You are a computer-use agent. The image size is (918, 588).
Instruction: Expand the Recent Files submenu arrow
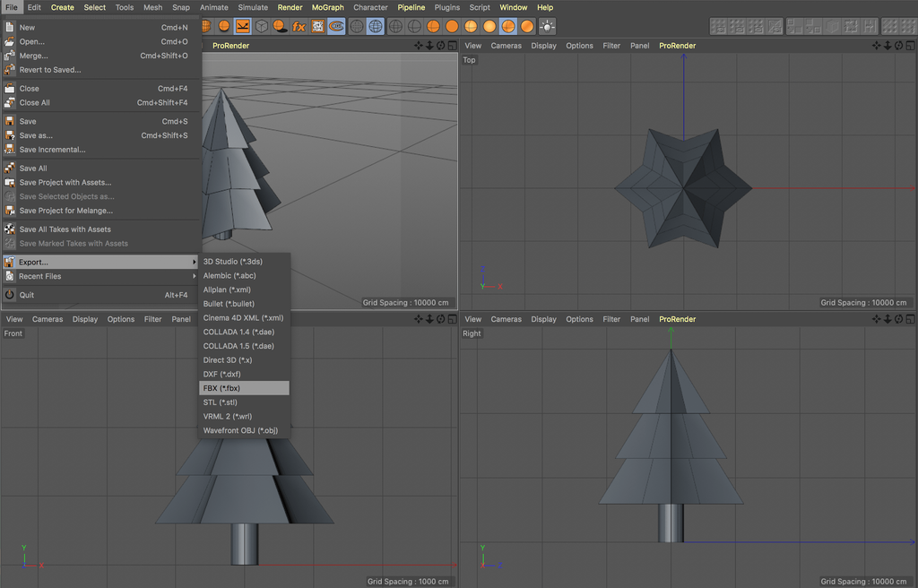point(195,276)
